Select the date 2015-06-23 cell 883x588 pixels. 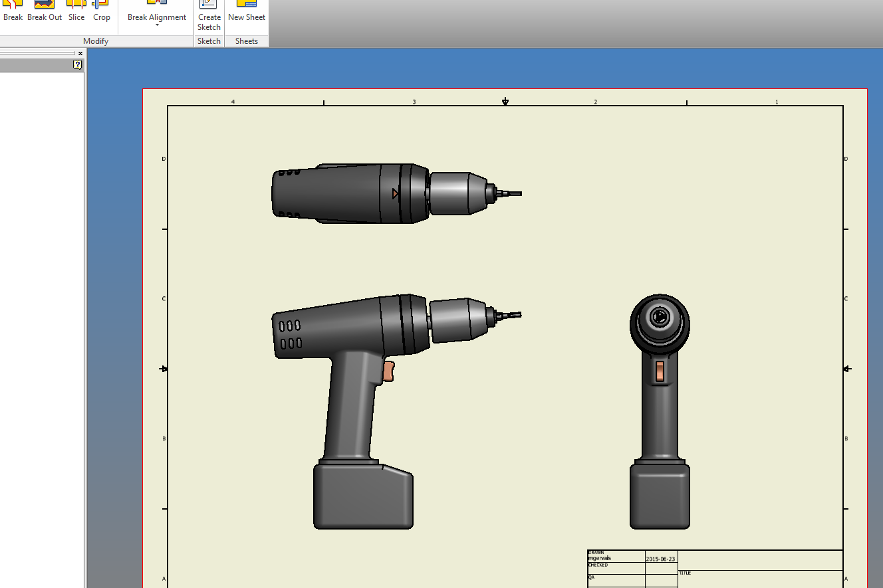(660, 558)
